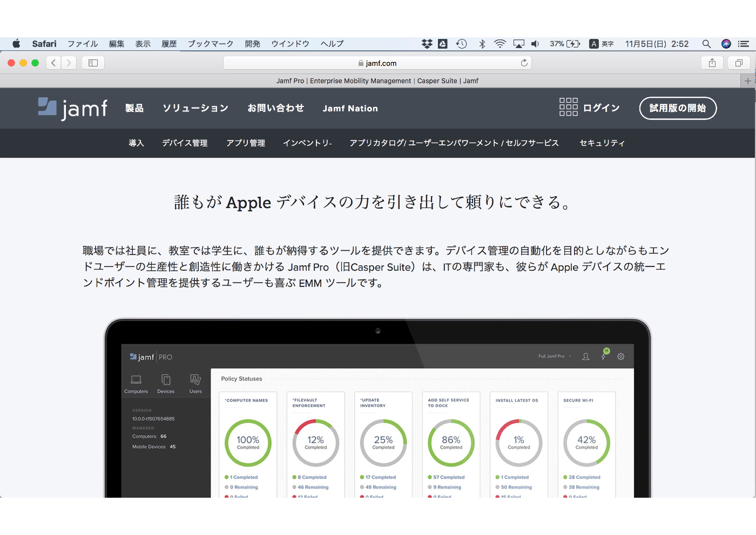Screen dimensions: 756x535
Task: Open the 製品 navigation item
Action: pyautogui.click(x=134, y=108)
